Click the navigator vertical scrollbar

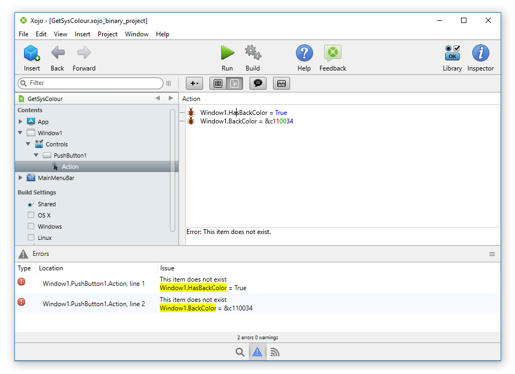(x=172, y=170)
